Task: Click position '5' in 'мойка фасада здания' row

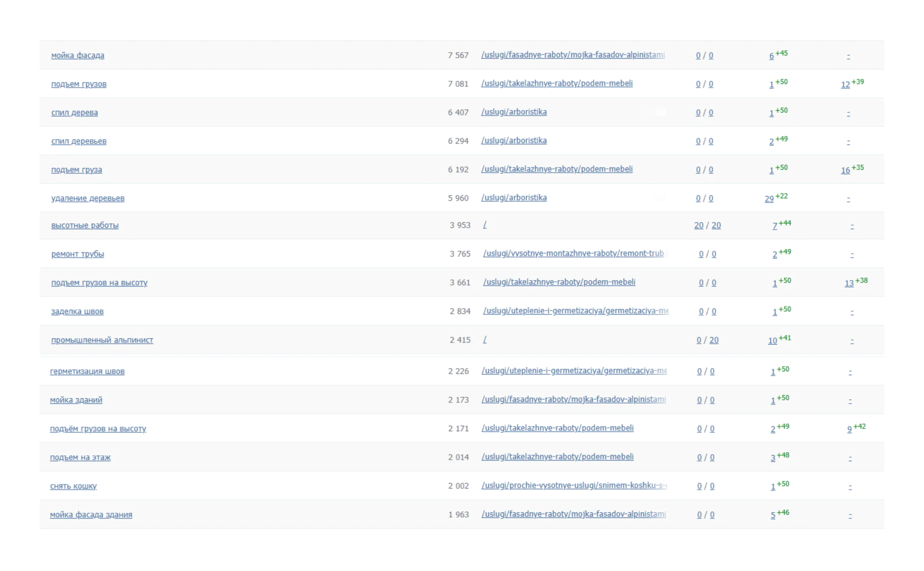Action: click(x=773, y=515)
